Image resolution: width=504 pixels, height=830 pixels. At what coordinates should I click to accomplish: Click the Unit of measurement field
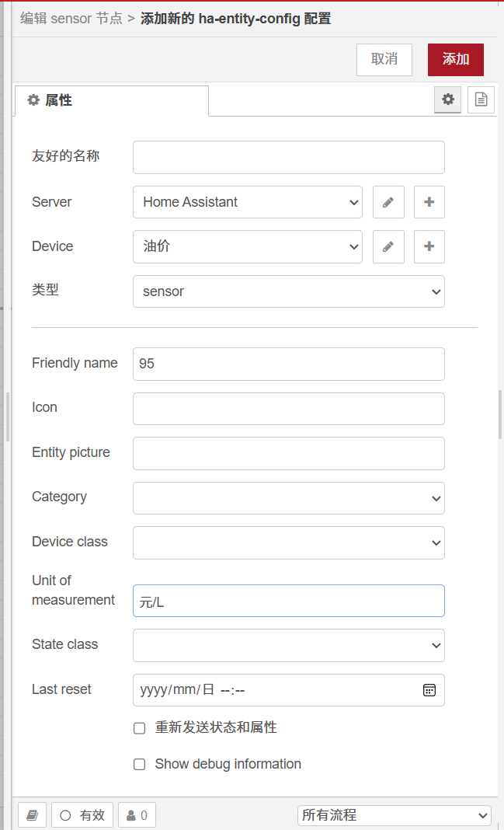(x=289, y=602)
